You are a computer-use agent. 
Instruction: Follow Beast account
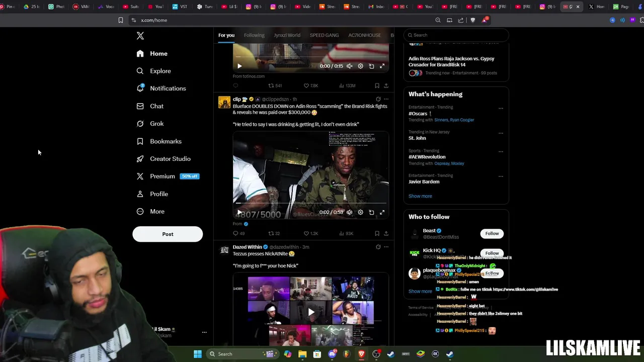[492, 233]
